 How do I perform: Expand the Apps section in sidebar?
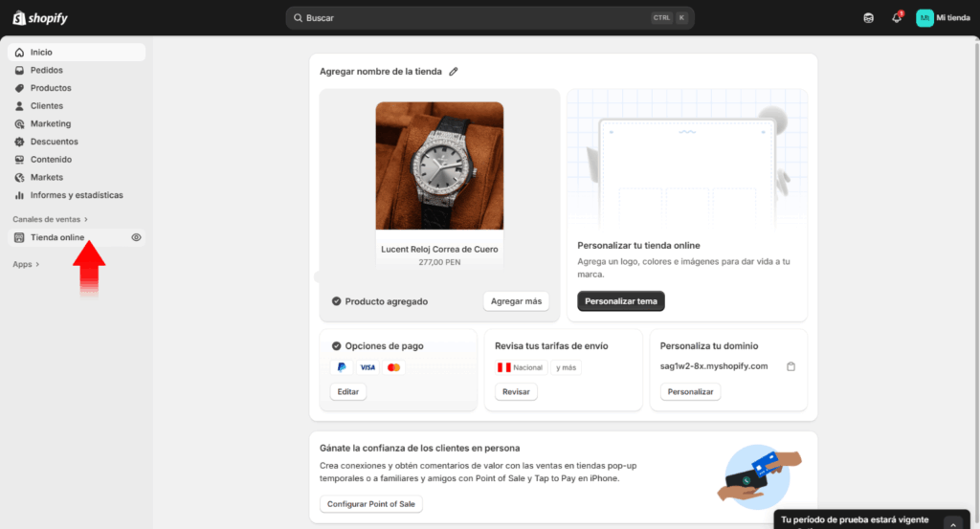tap(26, 264)
